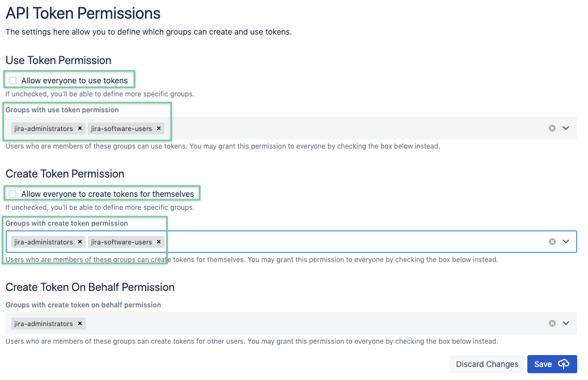Click Discard Changes button

[x=487, y=364]
